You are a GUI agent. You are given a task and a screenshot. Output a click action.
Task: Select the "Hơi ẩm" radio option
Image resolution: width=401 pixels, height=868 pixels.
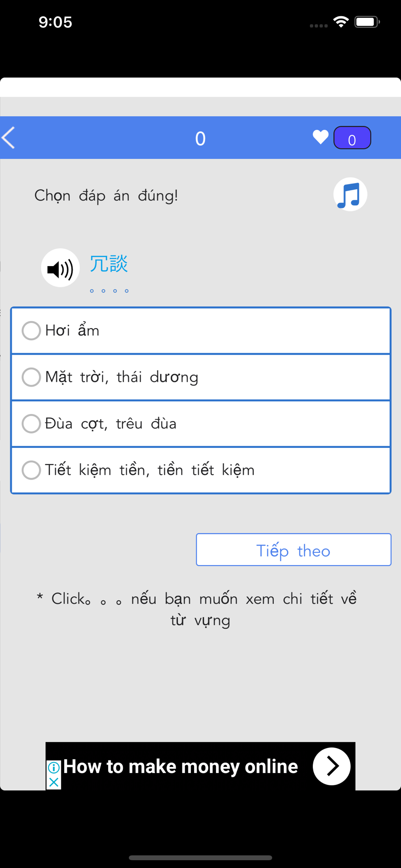click(201, 331)
